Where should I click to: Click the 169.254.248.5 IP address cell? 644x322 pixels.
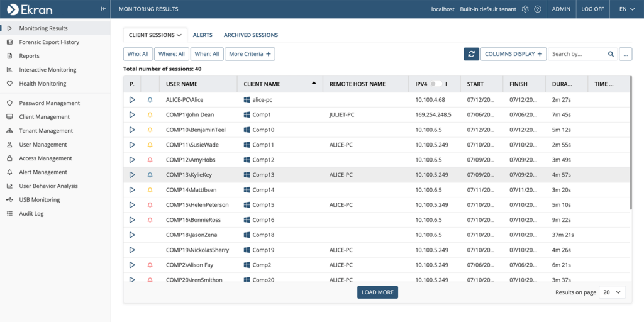tap(433, 115)
